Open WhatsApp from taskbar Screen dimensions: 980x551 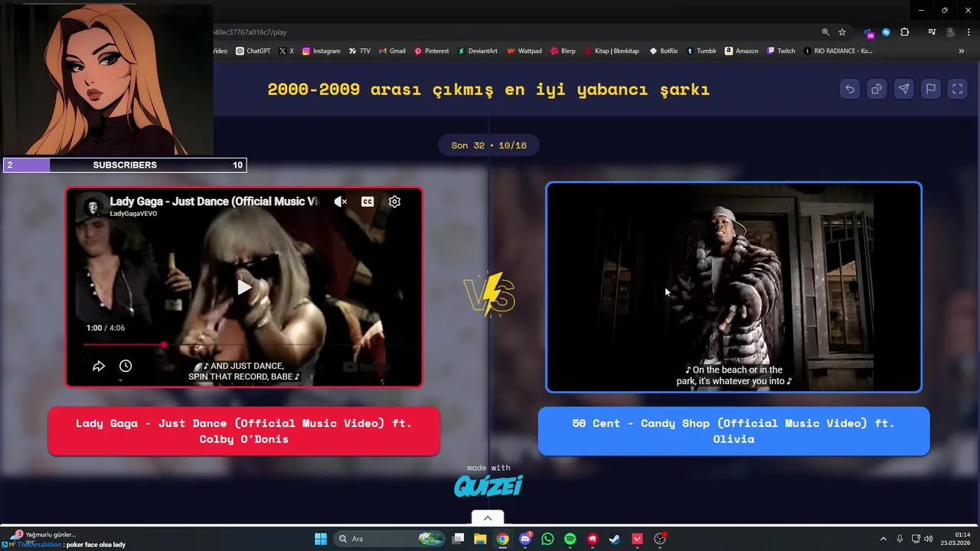(547, 539)
